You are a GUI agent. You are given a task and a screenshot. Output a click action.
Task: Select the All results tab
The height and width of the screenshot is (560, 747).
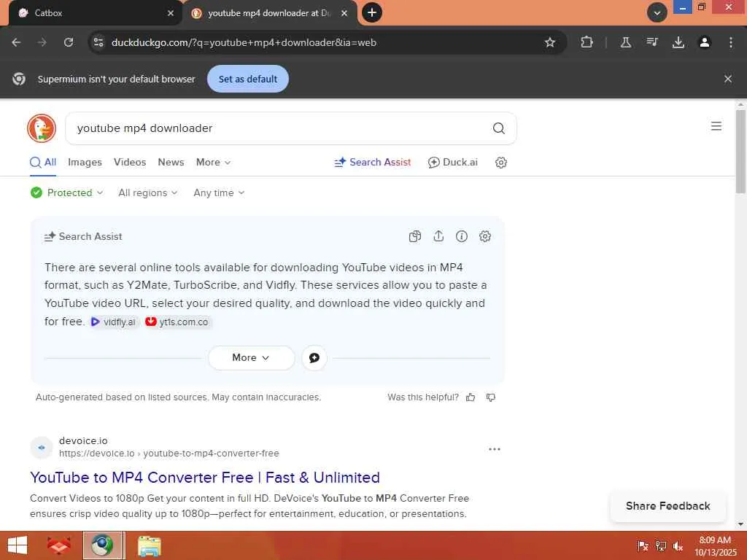click(x=43, y=163)
